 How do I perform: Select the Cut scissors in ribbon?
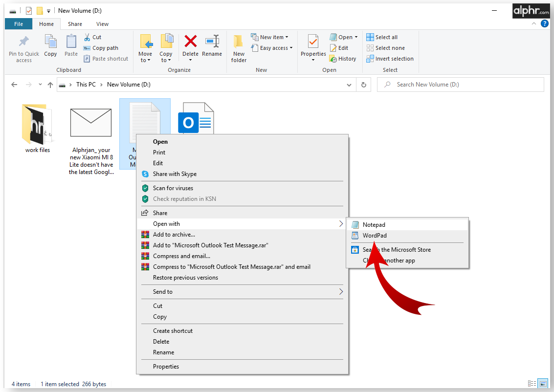(87, 37)
